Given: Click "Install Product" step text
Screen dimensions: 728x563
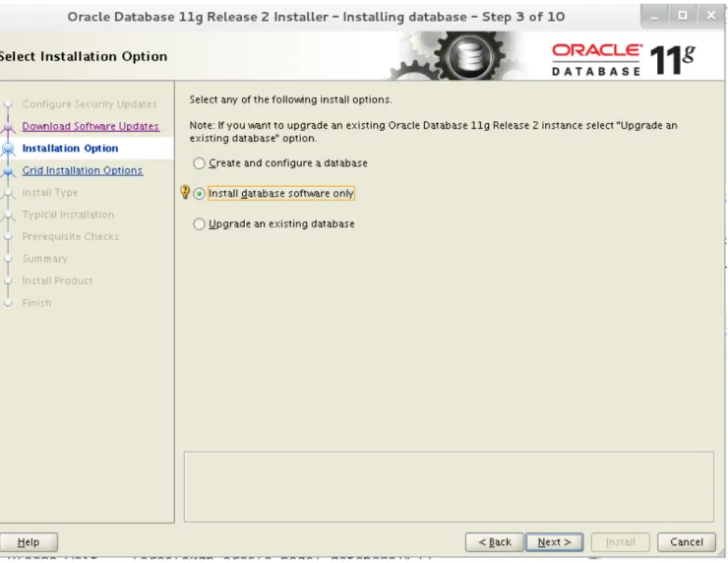Looking at the screenshot, I should [x=57, y=281].
